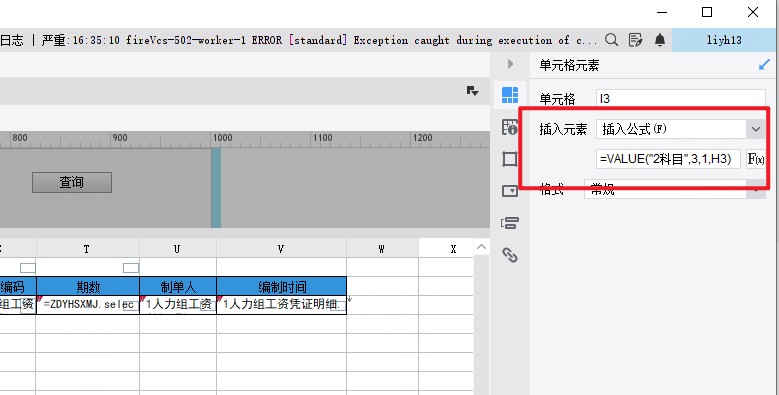
Task: Open the dropdown arrow flag icon above ruler
Action: 472,90
